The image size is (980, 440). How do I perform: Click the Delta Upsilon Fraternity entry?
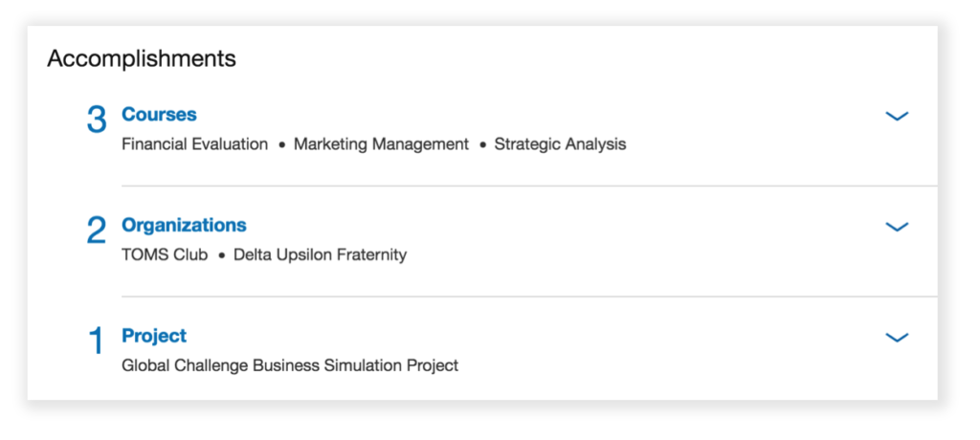pos(320,255)
